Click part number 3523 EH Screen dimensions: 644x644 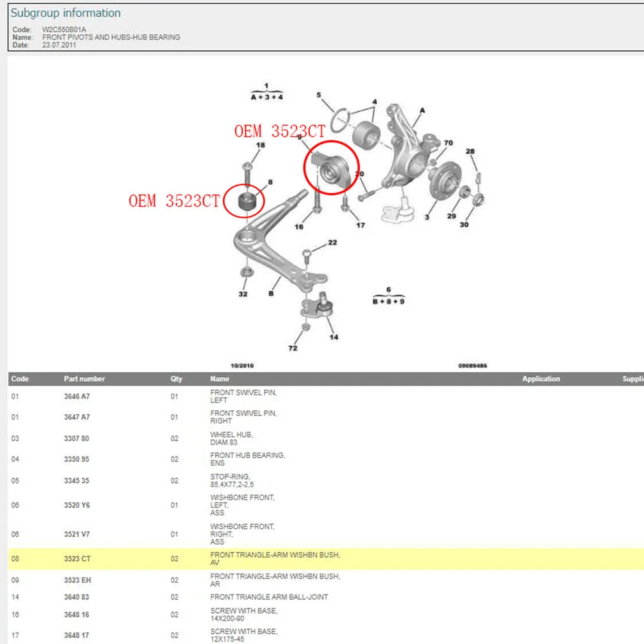(77, 580)
